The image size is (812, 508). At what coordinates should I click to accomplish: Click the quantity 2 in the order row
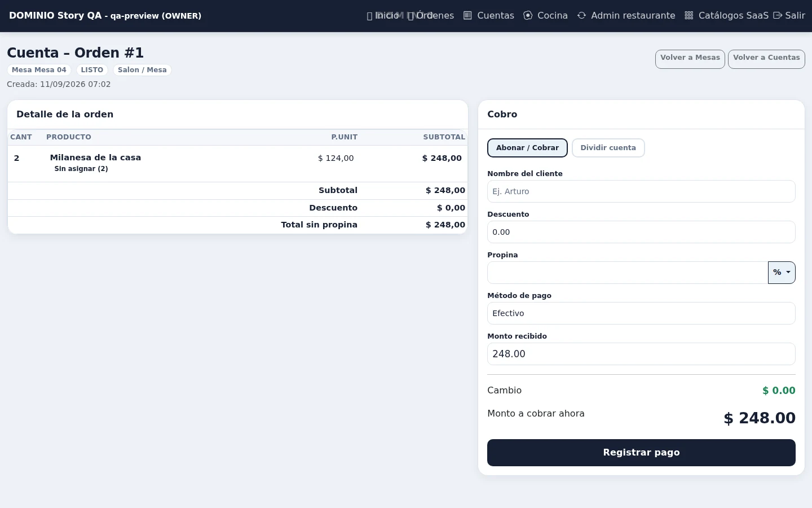coord(16,158)
